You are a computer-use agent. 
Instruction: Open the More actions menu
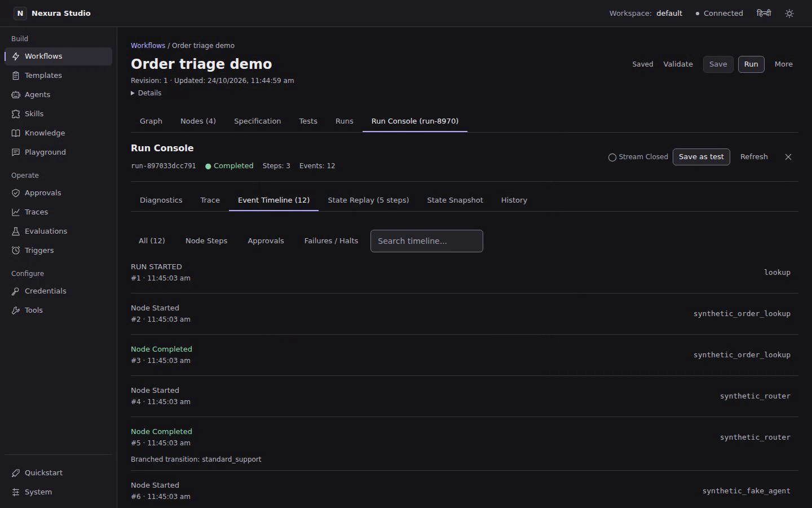[x=783, y=64]
